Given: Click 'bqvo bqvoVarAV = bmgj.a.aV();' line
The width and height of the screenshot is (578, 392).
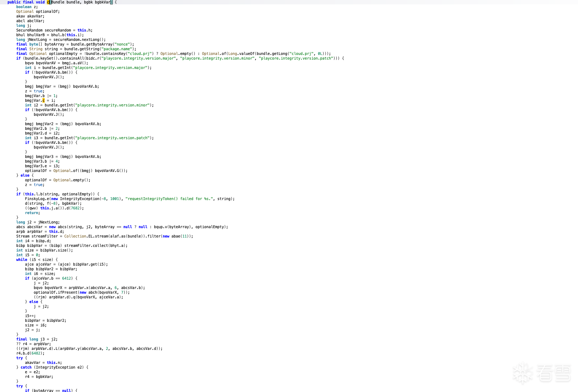Looking at the screenshot, I should [x=57, y=63].
